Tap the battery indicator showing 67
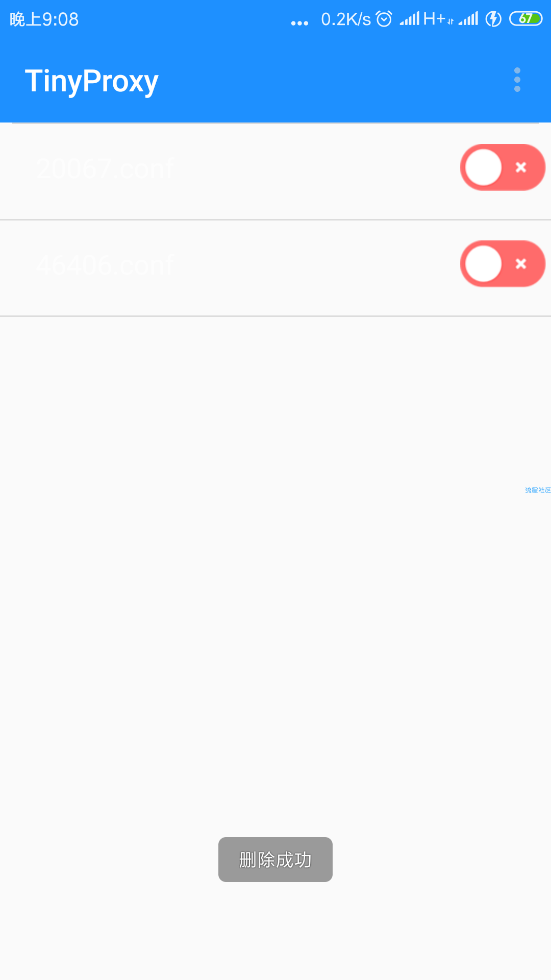 (x=525, y=19)
